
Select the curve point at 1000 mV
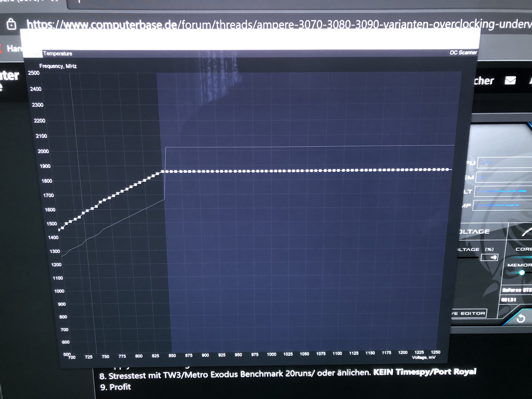[x=272, y=171]
